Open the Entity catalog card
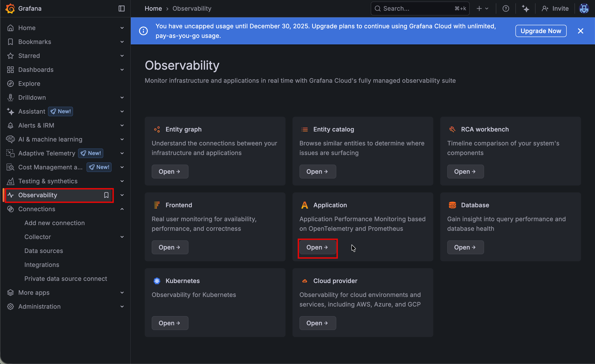The height and width of the screenshot is (364, 595). point(318,172)
